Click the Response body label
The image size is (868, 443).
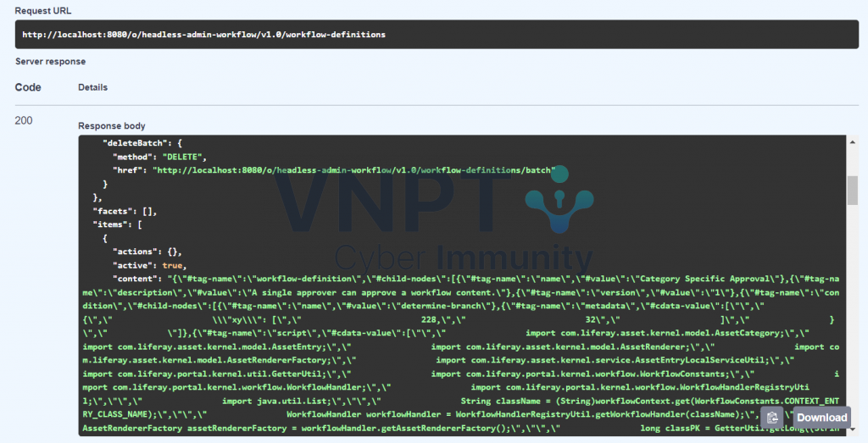click(x=111, y=126)
